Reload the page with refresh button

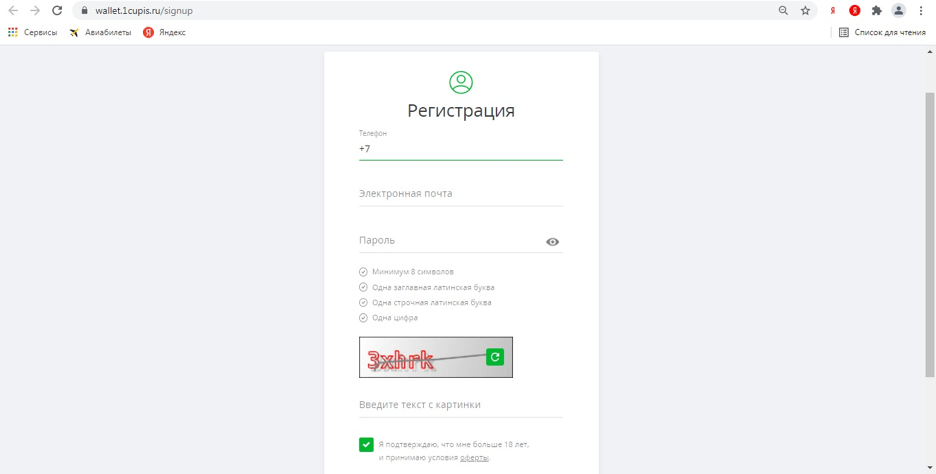pos(57,10)
